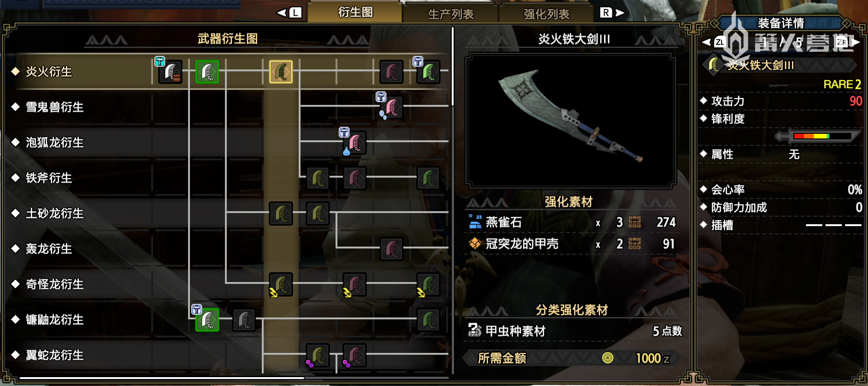
Task: Select the 土砂龙衍生 tree row
Action: coord(227,214)
